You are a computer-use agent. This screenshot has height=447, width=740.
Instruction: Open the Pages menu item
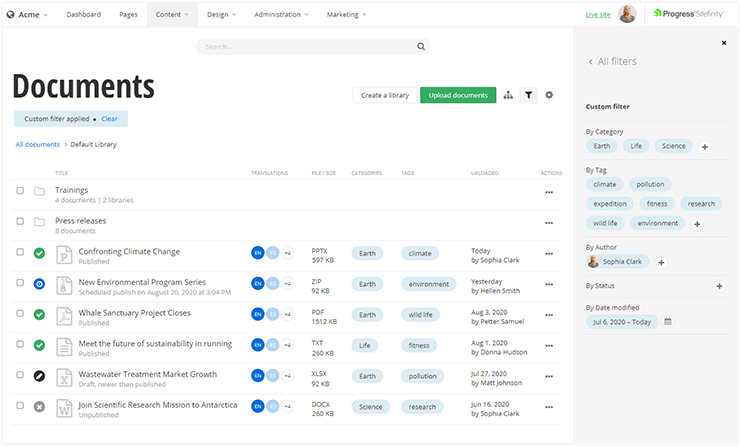tap(128, 15)
